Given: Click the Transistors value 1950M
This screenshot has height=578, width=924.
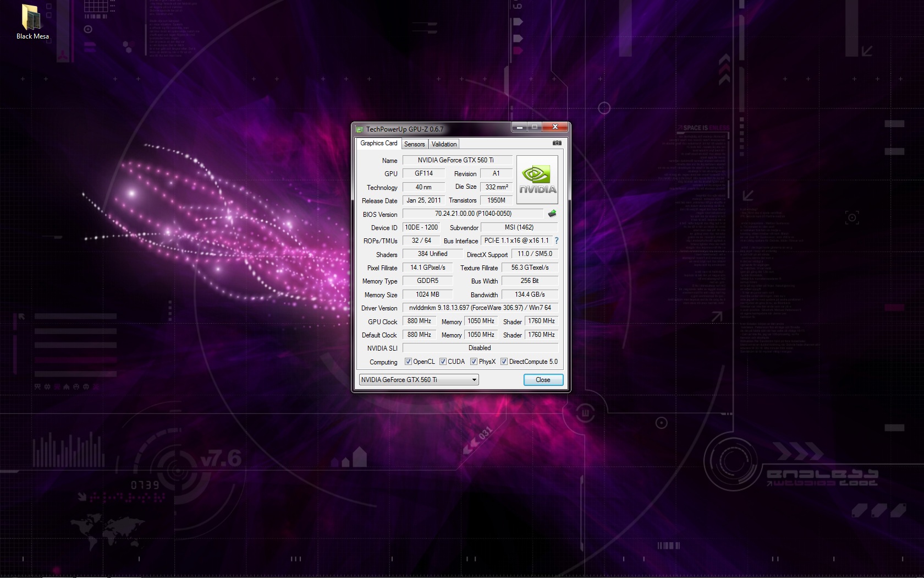Looking at the screenshot, I should coord(496,200).
